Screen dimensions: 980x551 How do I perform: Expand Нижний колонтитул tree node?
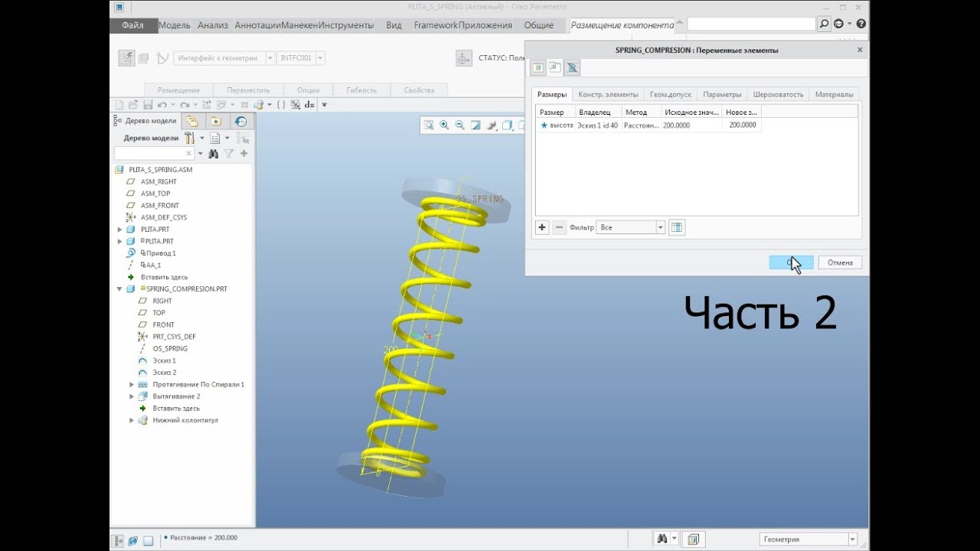tap(132, 420)
